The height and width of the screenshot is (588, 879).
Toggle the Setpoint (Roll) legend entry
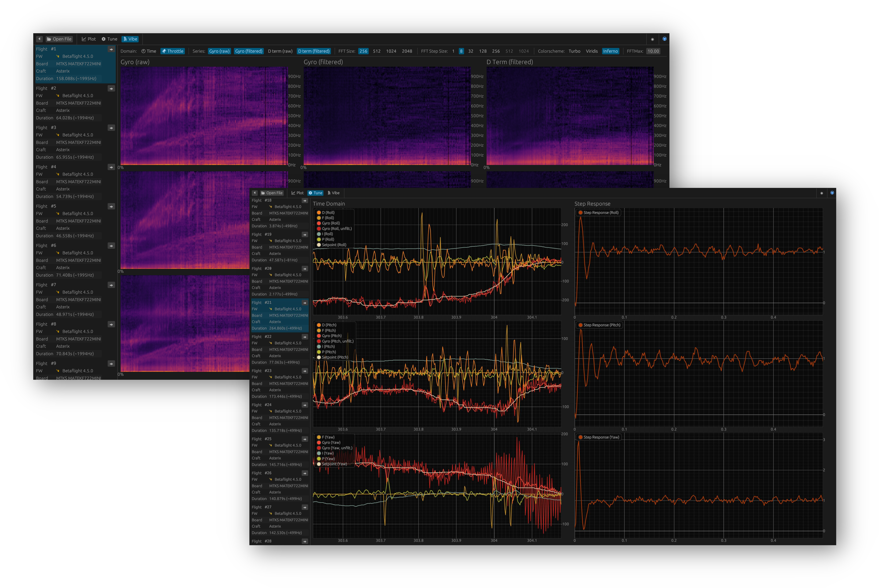(333, 245)
